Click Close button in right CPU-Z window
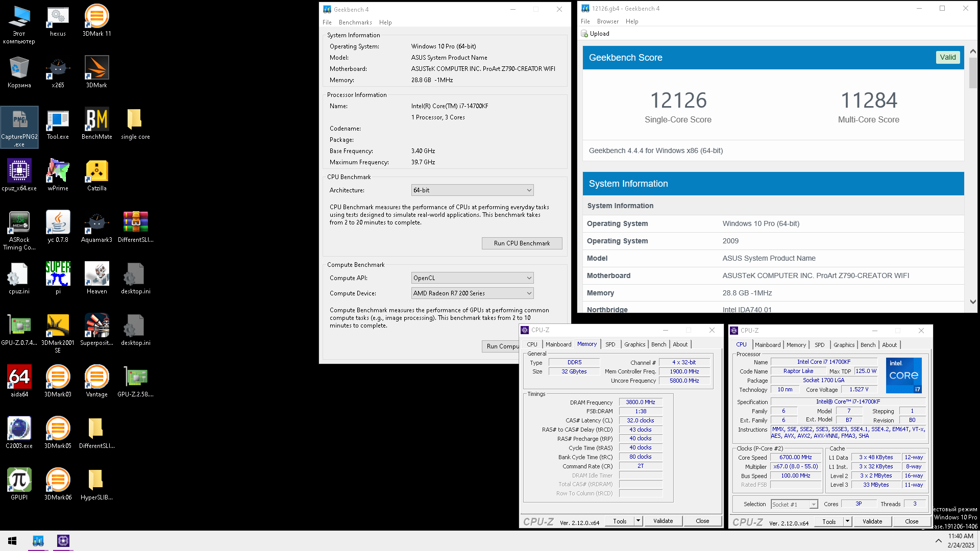This screenshot has height=551, width=980. tap(912, 521)
